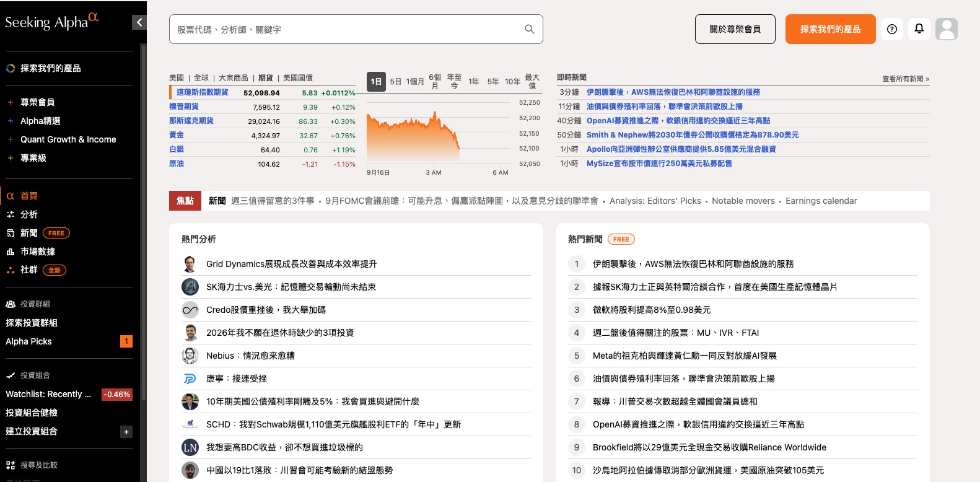980x482 pixels.
Task: Click the 新聞 feed icon in the sidebar
Action: click(11, 233)
